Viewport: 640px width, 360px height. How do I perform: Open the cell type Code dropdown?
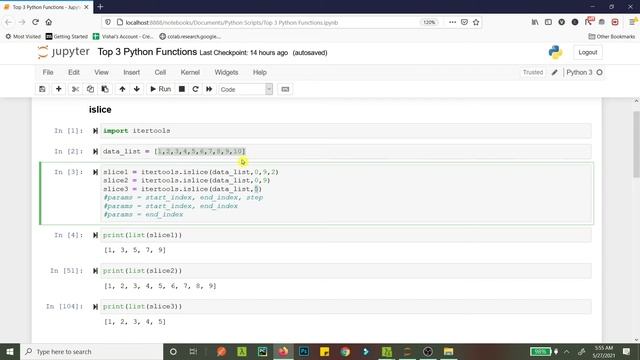click(x=245, y=89)
